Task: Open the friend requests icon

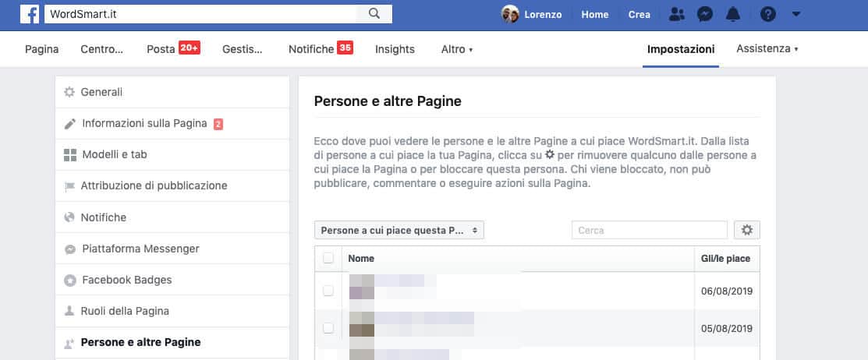Action: click(x=677, y=14)
